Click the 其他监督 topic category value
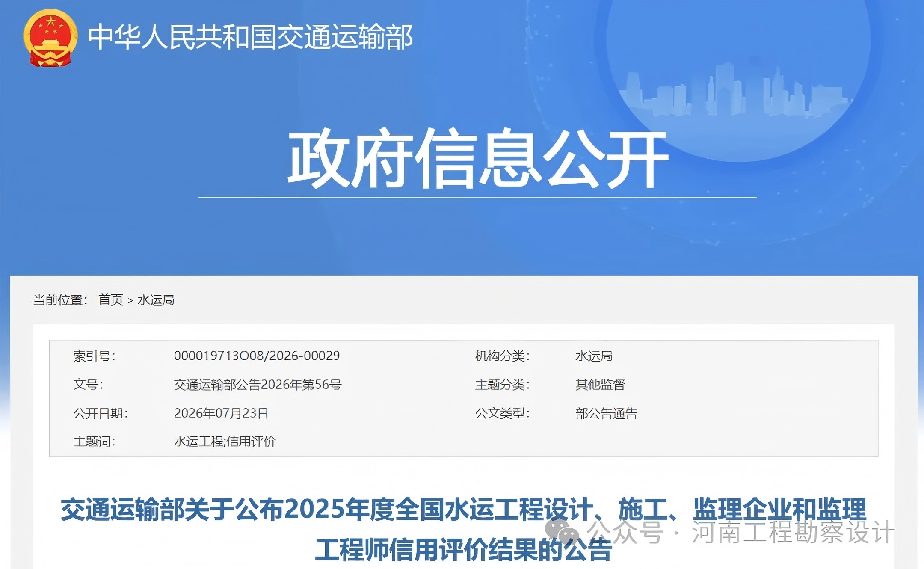 point(600,385)
